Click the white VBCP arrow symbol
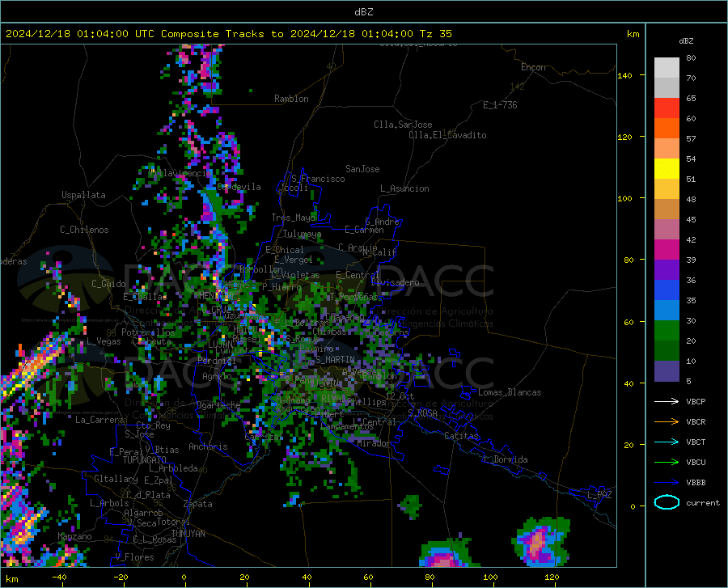Image resolution: width=728 pixels, height=588 pixels. tap(667, 401)
